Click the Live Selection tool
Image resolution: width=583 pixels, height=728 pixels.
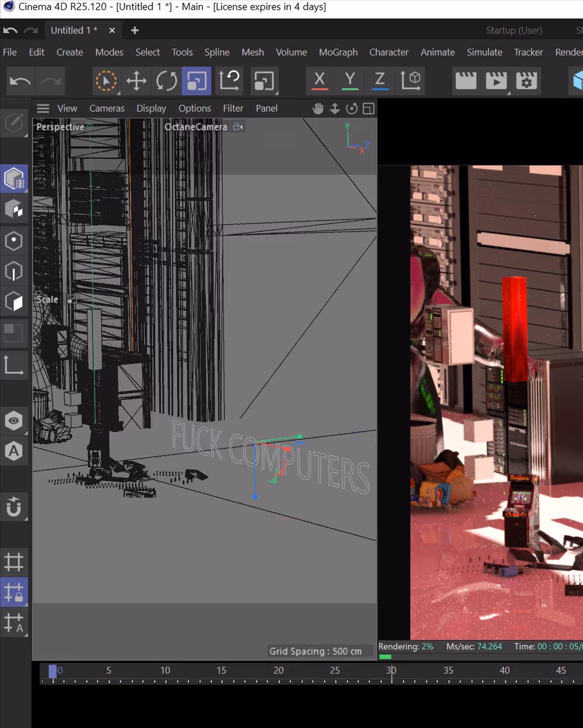(x=106, y=80)
